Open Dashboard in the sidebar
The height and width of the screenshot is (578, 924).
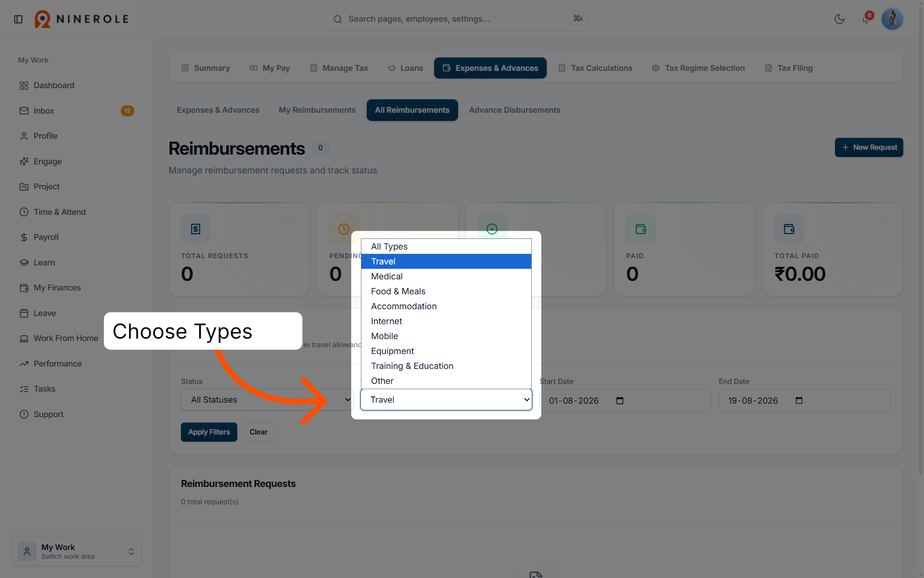(x=77, y=85)
